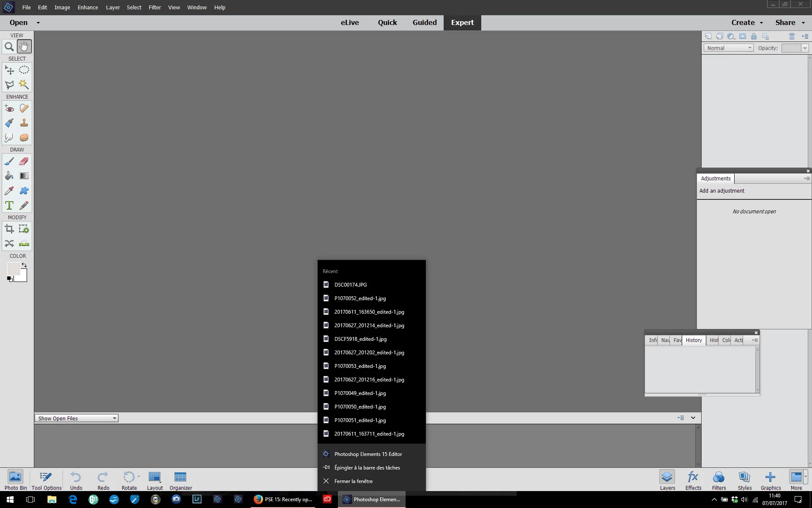Toggle the Tool Options panel
The image size is (812, 508).
coord(47,480)
